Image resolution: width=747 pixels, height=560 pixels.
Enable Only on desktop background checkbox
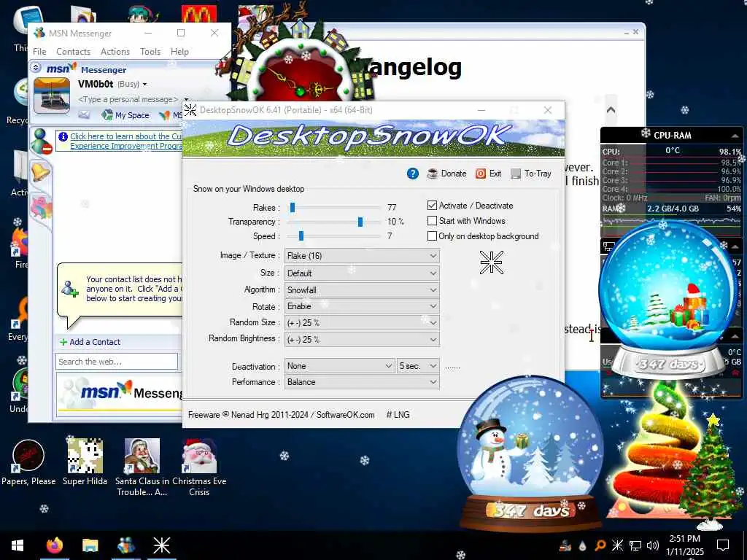tap(432, 236)
